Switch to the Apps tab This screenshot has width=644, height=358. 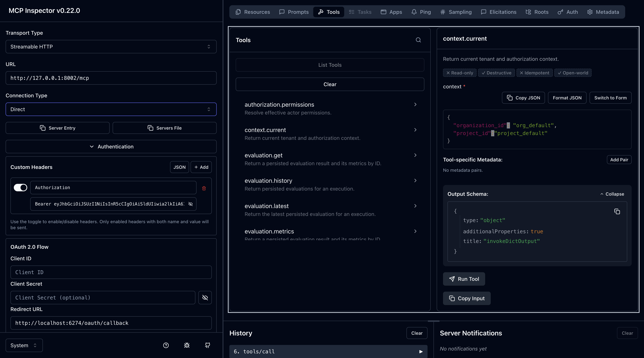pos(392,12)
